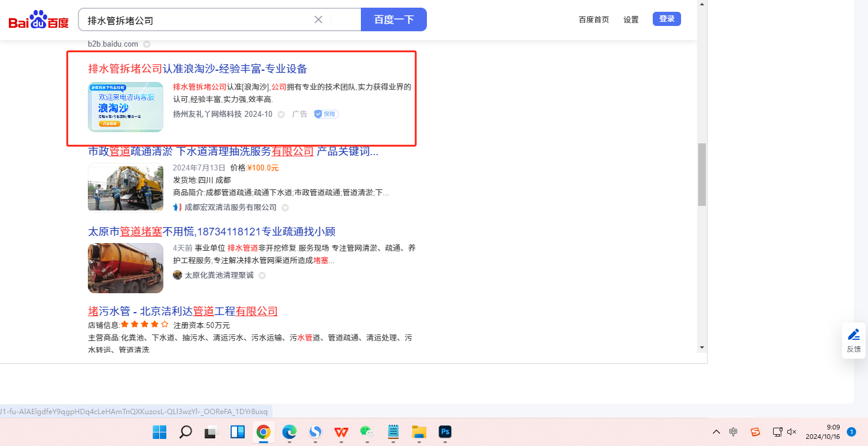Screen dimensions: 868x446
Task: Expand dropdown next to b2b.baidu.com
Action: [x=147, y=44]
